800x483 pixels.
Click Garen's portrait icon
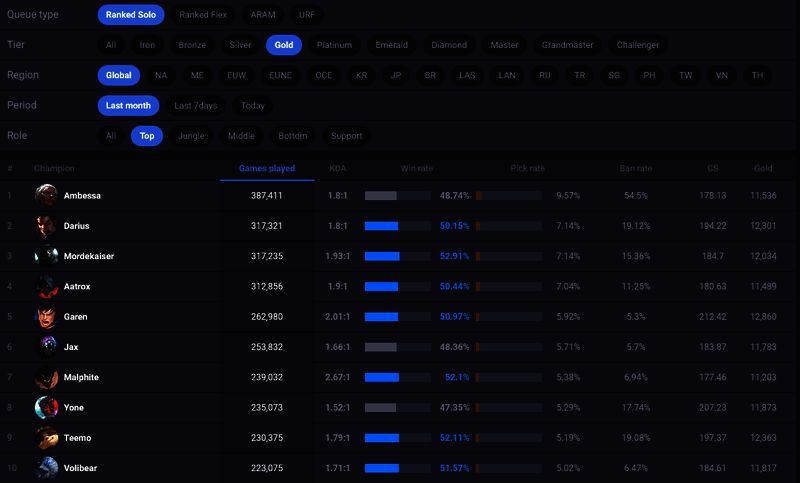[46, 317]
